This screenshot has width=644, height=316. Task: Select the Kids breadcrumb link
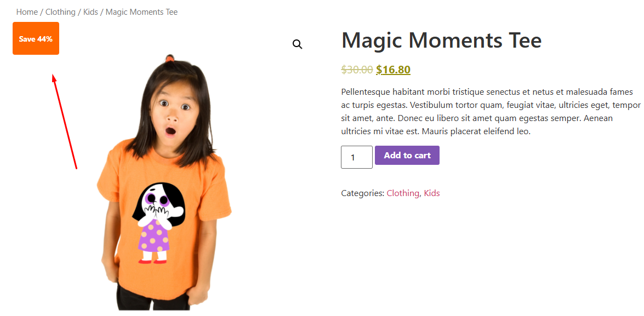pyautogui.click(x=91, y=12)
